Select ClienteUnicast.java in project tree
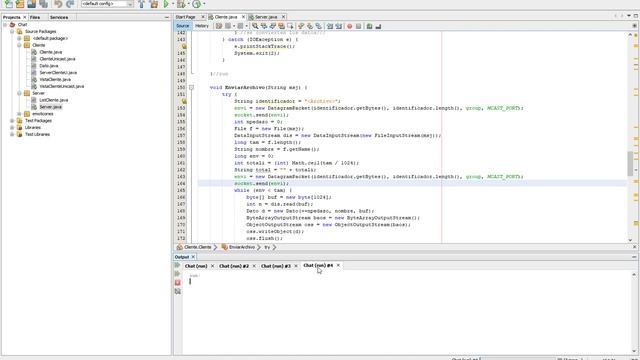This screenshot has height=360, width=640. tap(57, 59)
